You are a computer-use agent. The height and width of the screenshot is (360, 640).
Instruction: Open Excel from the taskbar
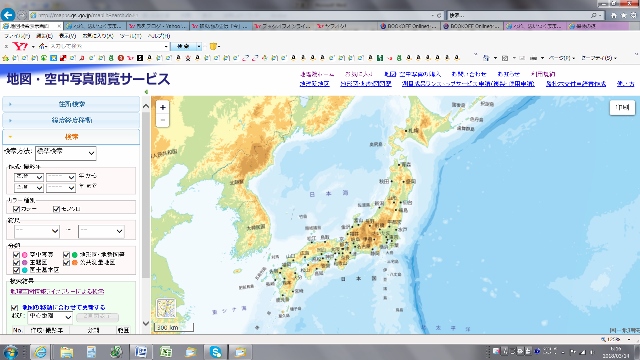[x=165, y=352]
